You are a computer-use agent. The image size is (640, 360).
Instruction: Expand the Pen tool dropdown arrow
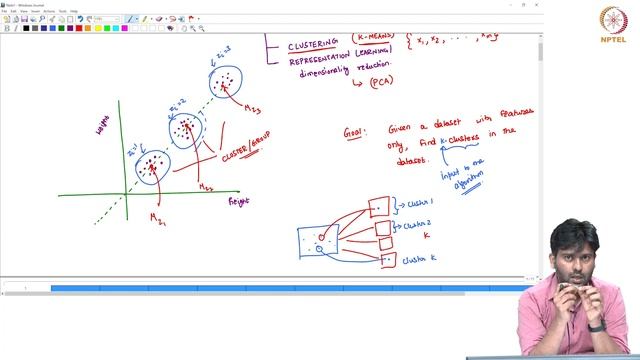[x=137, y=19]
